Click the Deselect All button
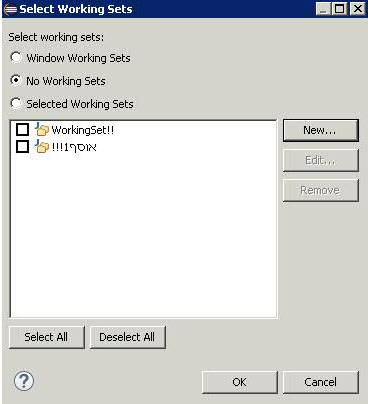The height and width of the screenshot is (404, 368). [128, 337]
